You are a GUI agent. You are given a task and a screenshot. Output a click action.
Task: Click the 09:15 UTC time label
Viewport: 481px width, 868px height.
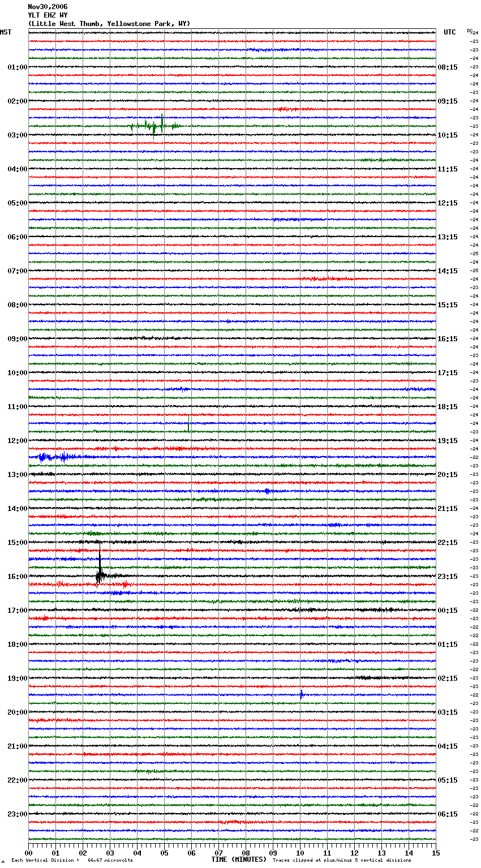(x=448, y=101)
